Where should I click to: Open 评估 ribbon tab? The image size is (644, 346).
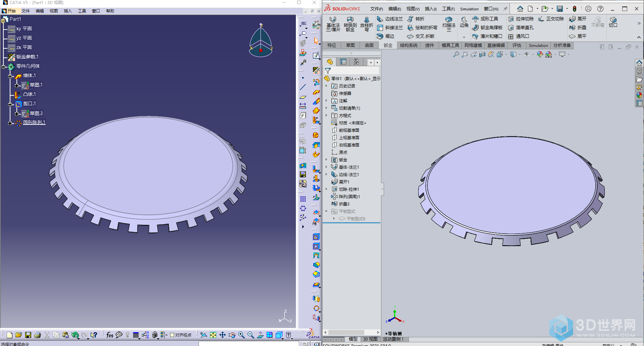(x=517, y=46)
